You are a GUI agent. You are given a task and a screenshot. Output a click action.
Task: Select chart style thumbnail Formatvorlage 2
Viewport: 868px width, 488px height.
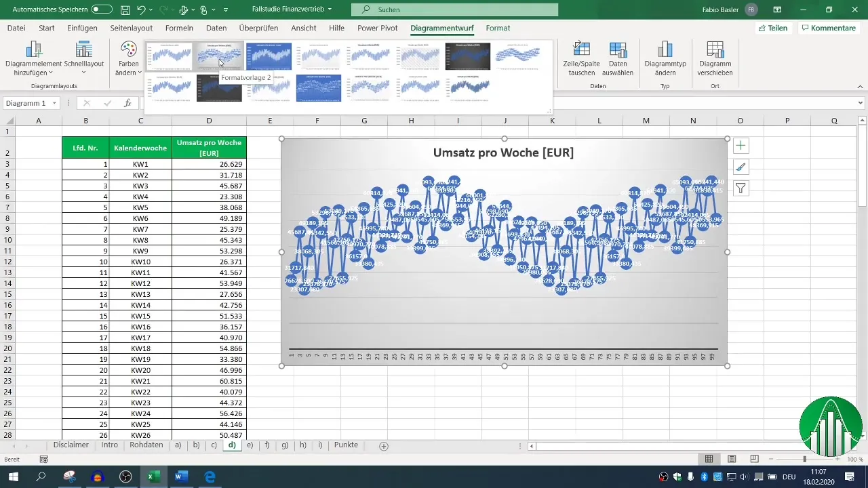(219, 56)
